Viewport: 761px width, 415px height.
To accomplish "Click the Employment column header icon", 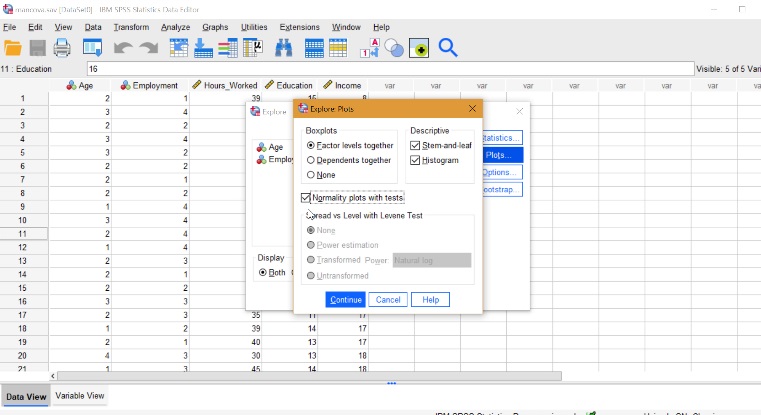I will (126, 85).
